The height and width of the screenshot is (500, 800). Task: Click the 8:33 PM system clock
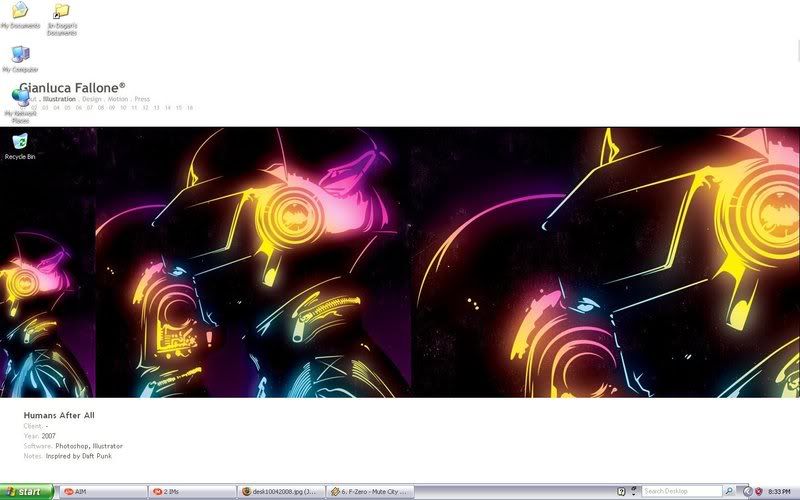(780, 492)
